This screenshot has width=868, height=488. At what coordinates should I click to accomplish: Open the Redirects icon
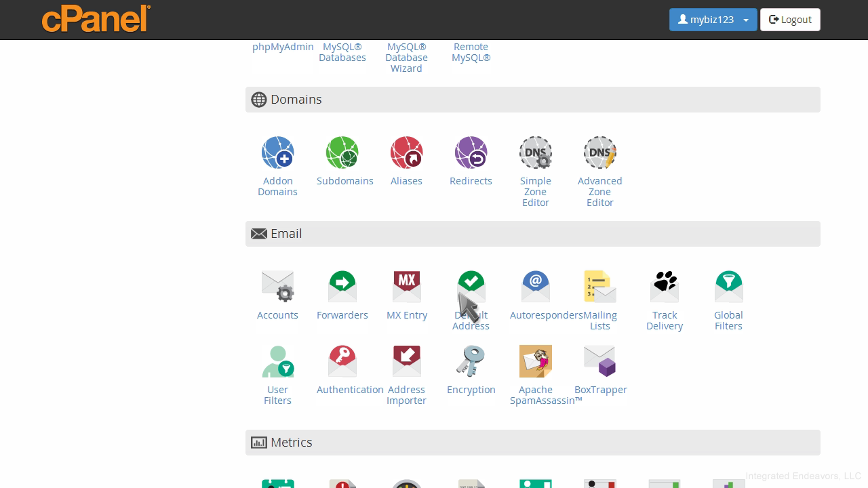(471, 152)
